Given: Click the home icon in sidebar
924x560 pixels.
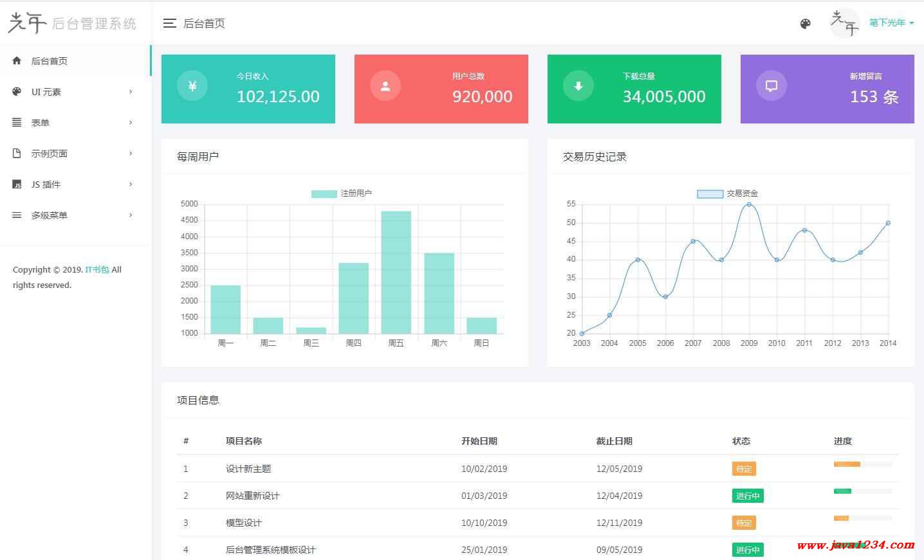Looking at the screenshot, I should [17, 60].
